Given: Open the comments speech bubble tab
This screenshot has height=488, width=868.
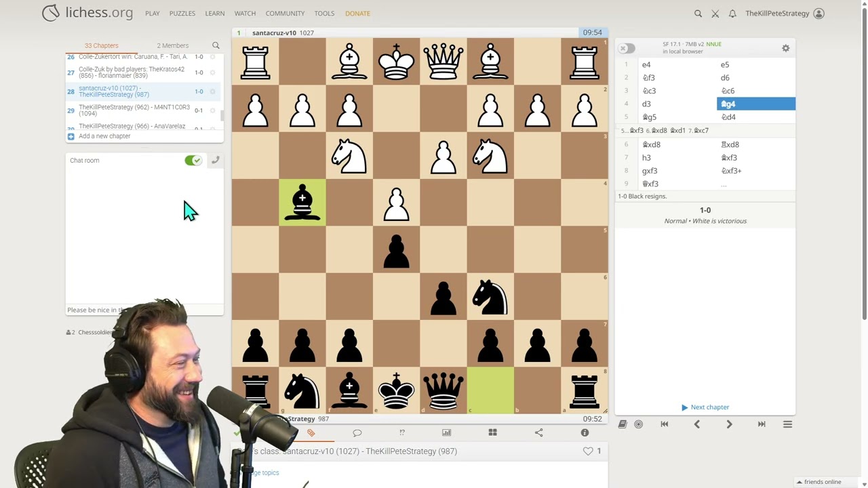Looking at the screenshot, I should coord(357,433).
